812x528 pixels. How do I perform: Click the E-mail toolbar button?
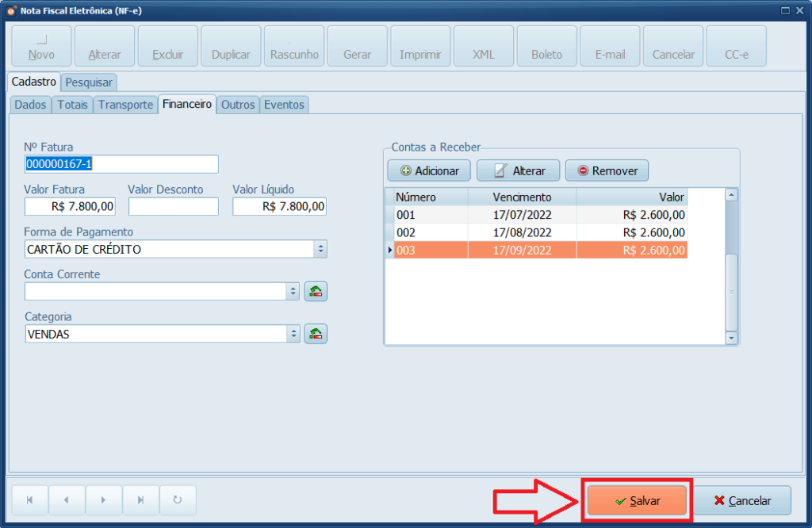(x=610, y=46)
